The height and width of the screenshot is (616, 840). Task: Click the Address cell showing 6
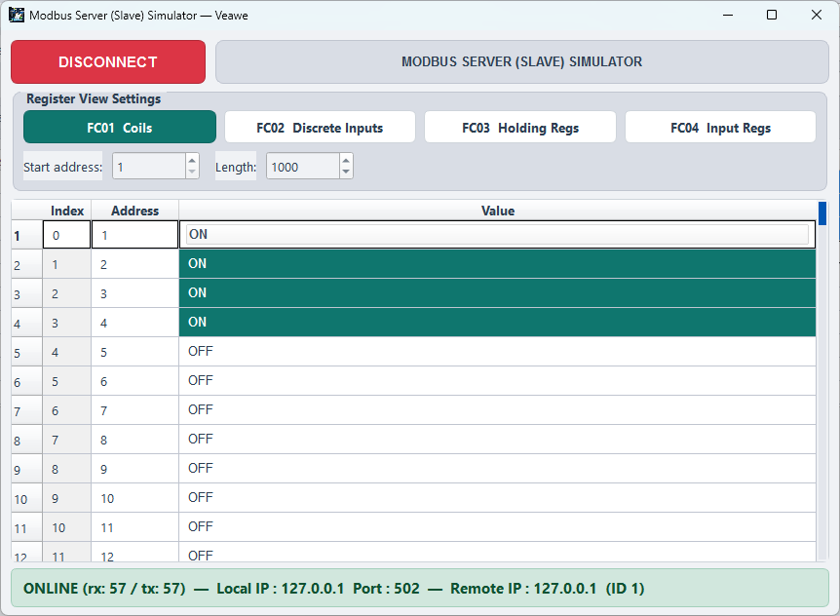[135, 381]
